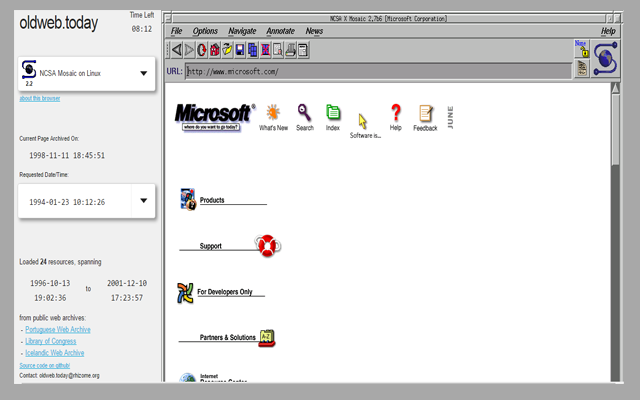Open the What's New sun icon
Screen dimensions: 640x400
273,112
